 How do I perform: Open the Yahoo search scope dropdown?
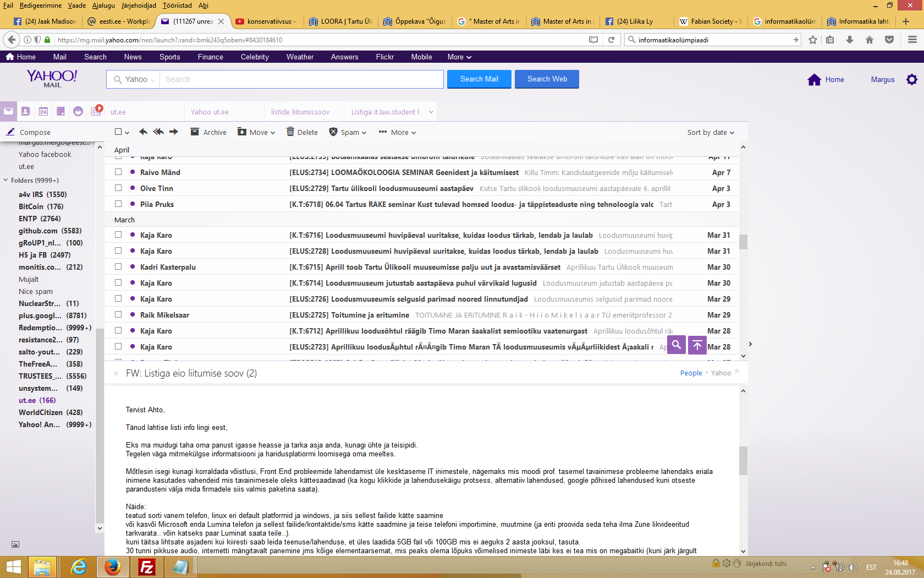click(135, 79)
